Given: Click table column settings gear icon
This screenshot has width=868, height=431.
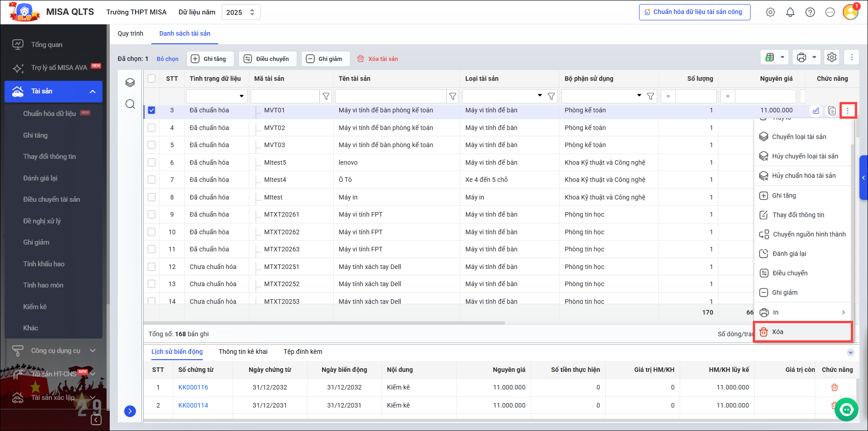Looking at the screenshot, I should (x=831, y=57).
